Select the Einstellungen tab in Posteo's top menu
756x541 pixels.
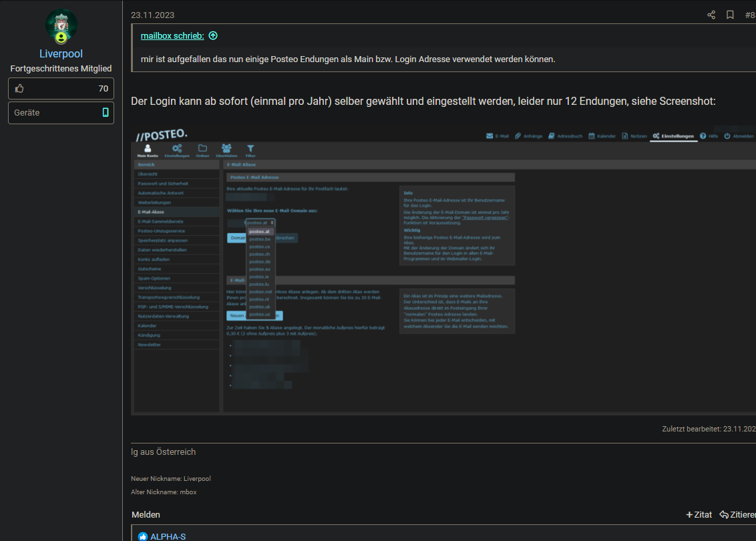[674, 136]
